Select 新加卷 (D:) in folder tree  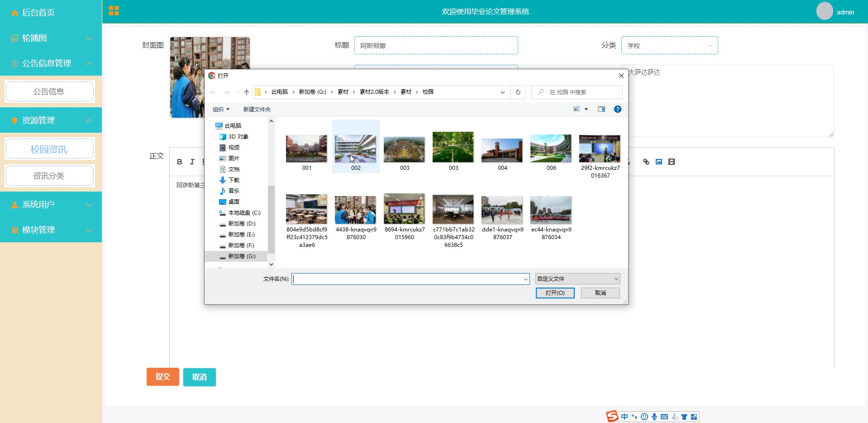pyautogui.click(x=242, y=224)
